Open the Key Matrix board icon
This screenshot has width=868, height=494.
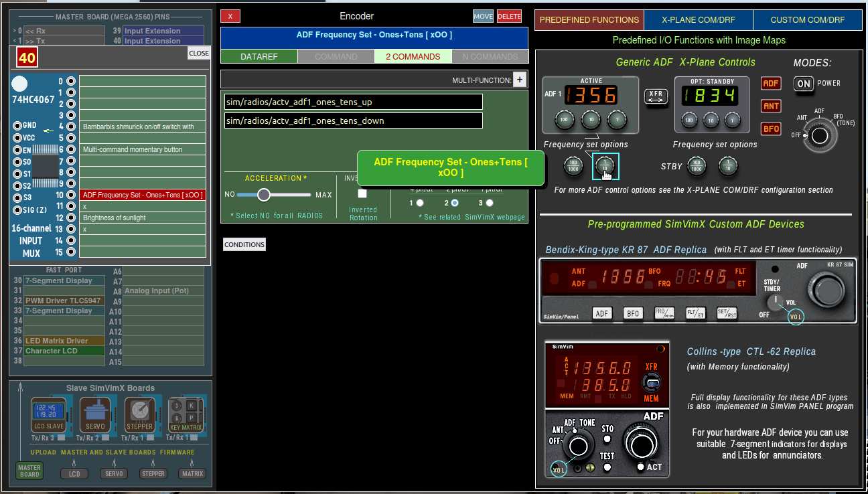coord(186,414)
